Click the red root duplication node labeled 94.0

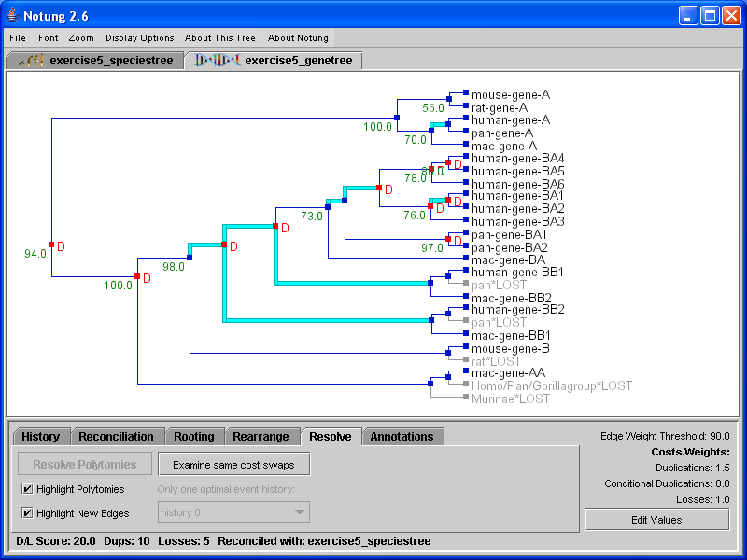(x=51, y=245)
